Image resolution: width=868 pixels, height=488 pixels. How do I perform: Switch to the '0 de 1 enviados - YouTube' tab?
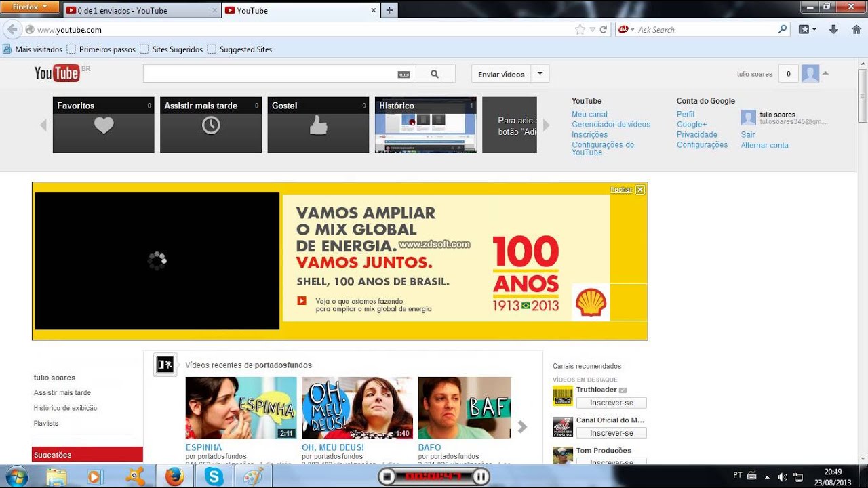point(142,11)
